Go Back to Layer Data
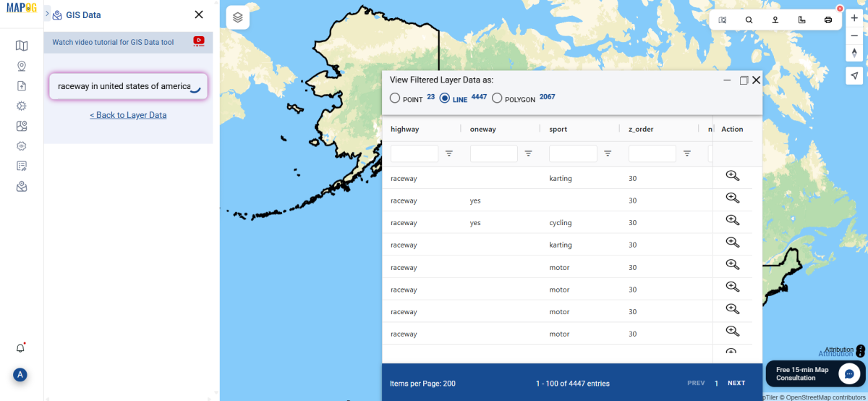This screenshot has width=868, height=401. coord(128,115)
